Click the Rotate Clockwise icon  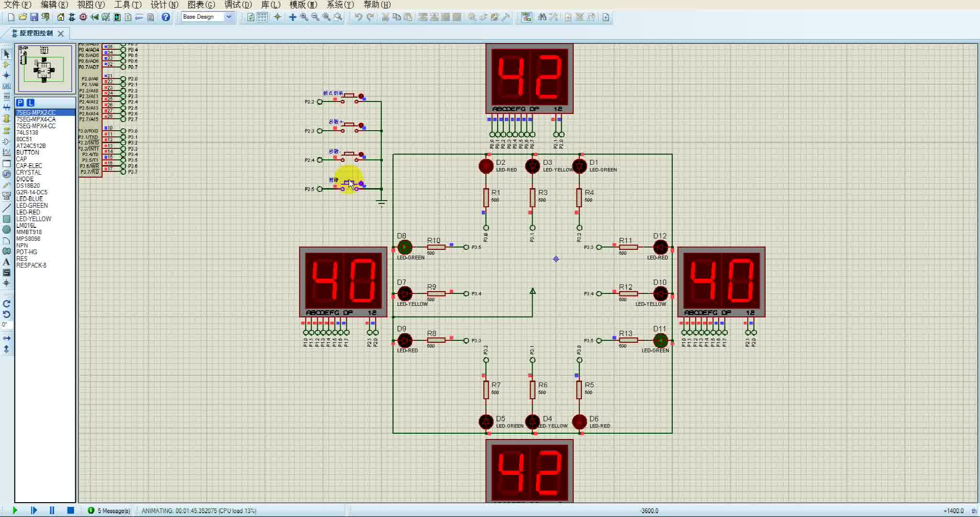click(6, 303)
